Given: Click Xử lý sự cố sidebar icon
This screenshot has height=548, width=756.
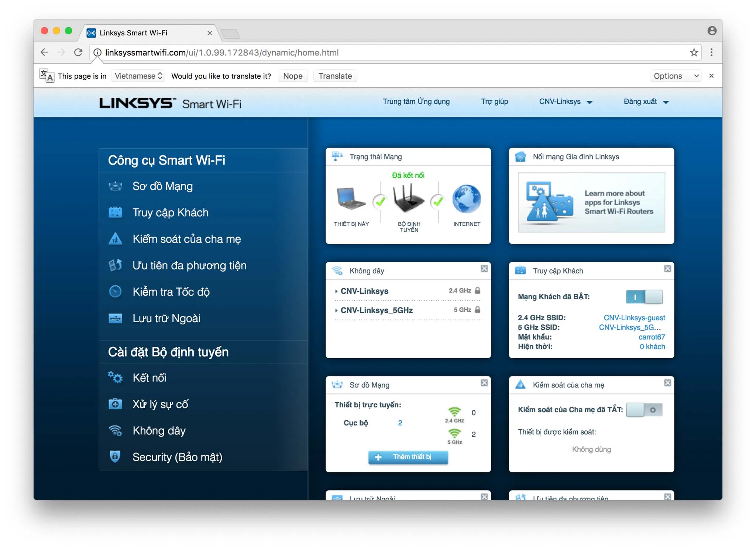Looking at the screenshot, I should point(115,404).
